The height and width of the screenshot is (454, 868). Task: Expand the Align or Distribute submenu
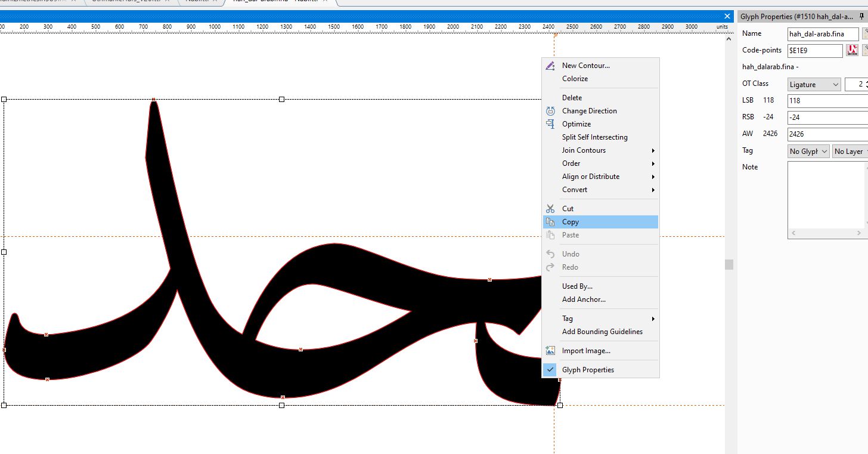[600, 177]
